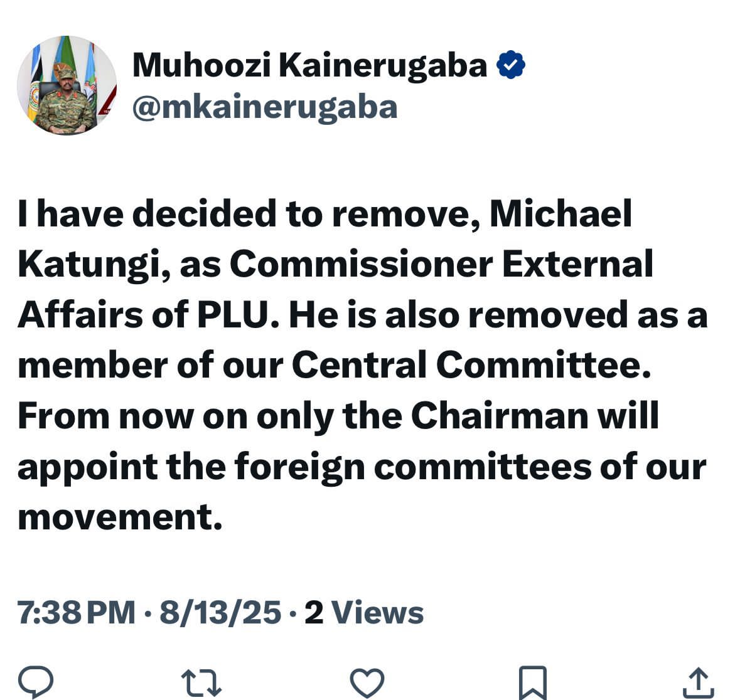Bookmark this tweet
This screenshot has width=740, height=700.
532,683
